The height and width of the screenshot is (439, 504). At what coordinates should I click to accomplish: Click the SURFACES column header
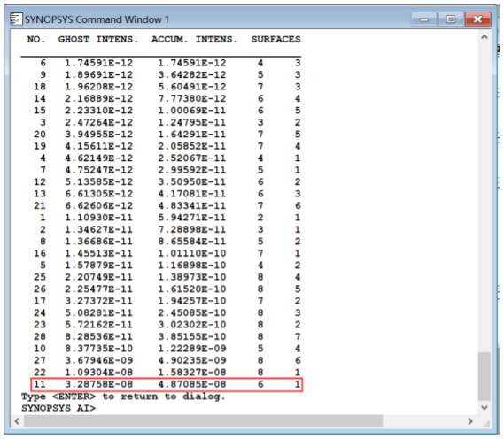pyautogui.click(x=275, y=39)
